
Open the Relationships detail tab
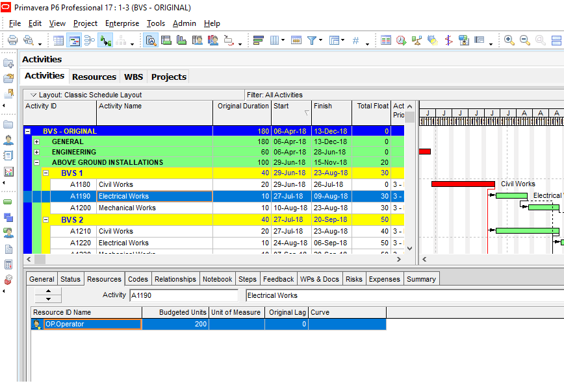tap(175, 279)
